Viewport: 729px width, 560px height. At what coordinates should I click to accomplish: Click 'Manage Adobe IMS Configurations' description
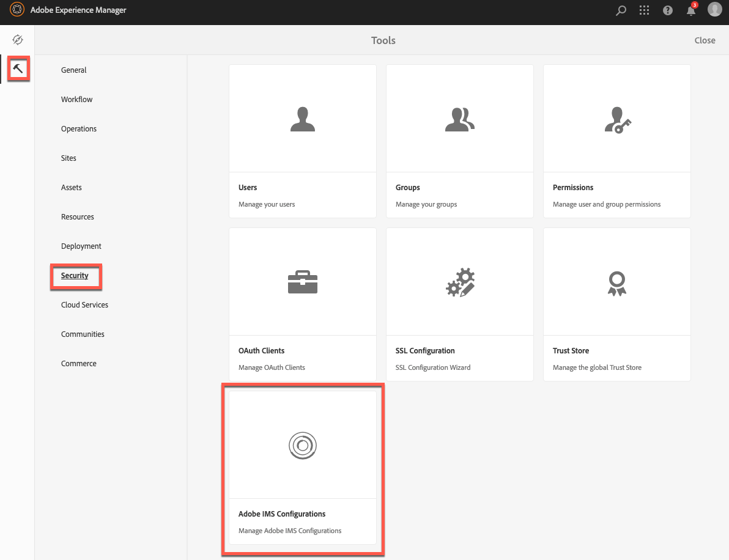[x=290, y=531]
